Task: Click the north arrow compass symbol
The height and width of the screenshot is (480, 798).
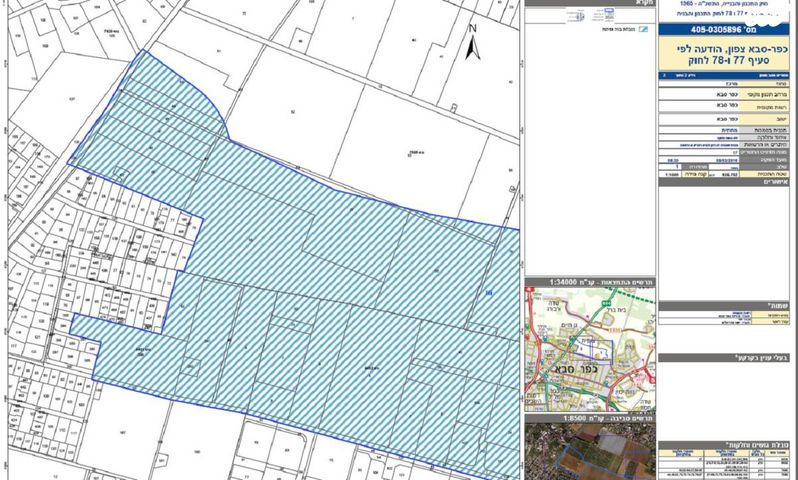Action: point(474,41)
